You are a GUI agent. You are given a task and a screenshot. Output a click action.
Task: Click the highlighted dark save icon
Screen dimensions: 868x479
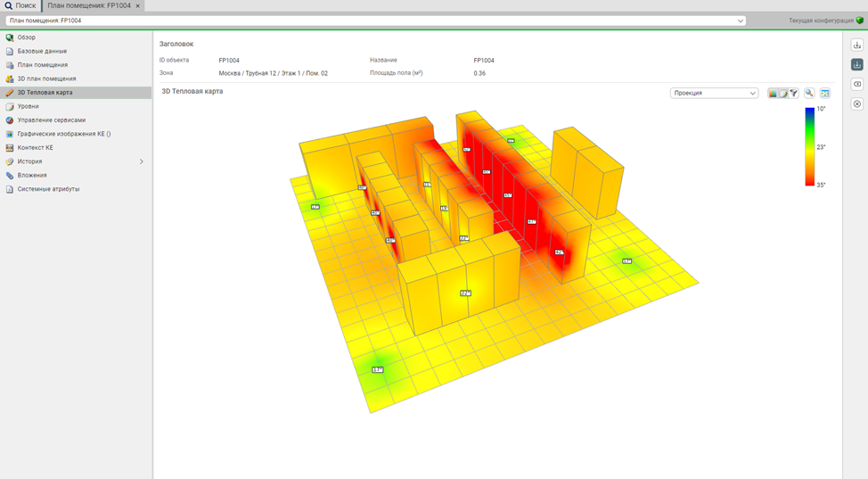(857, 65)
